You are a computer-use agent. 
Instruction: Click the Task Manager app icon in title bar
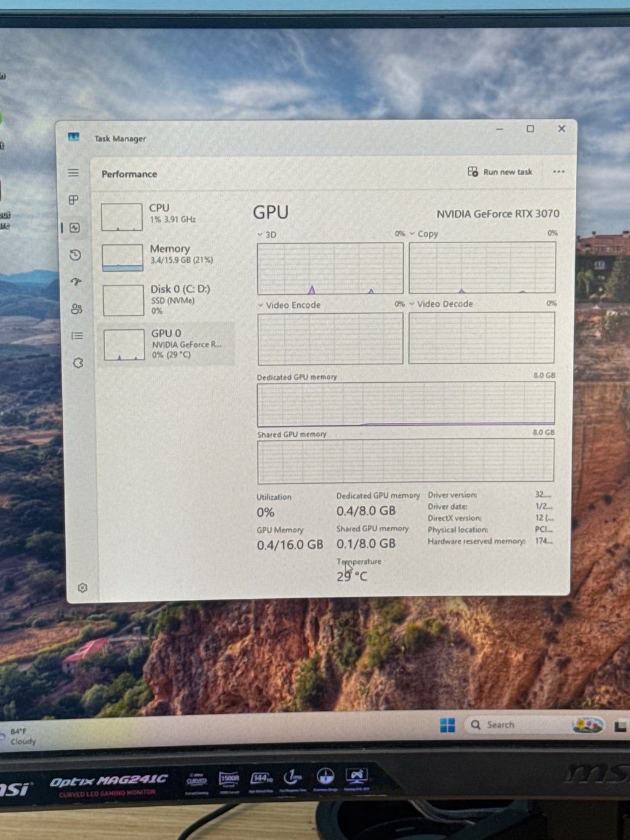point(74,137)
